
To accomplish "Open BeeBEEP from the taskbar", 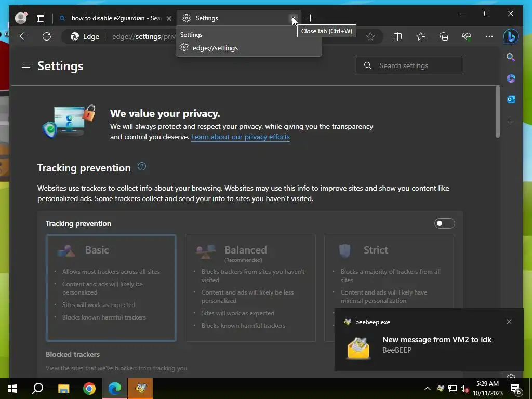I will [x=140, y=389].
